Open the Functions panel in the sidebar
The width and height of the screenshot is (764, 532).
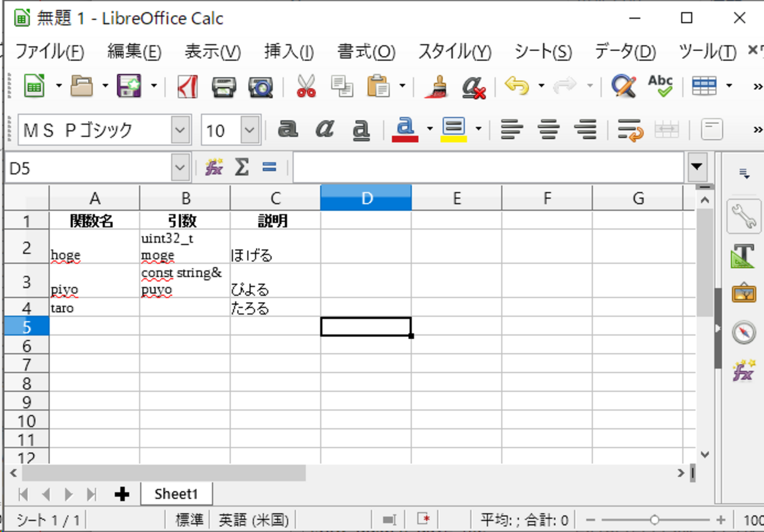743,371
